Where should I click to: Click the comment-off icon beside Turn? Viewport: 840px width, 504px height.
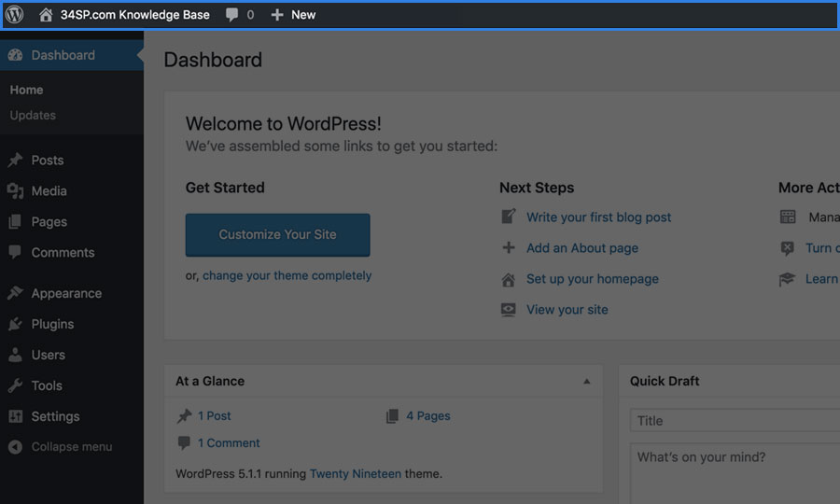point(788,248)
